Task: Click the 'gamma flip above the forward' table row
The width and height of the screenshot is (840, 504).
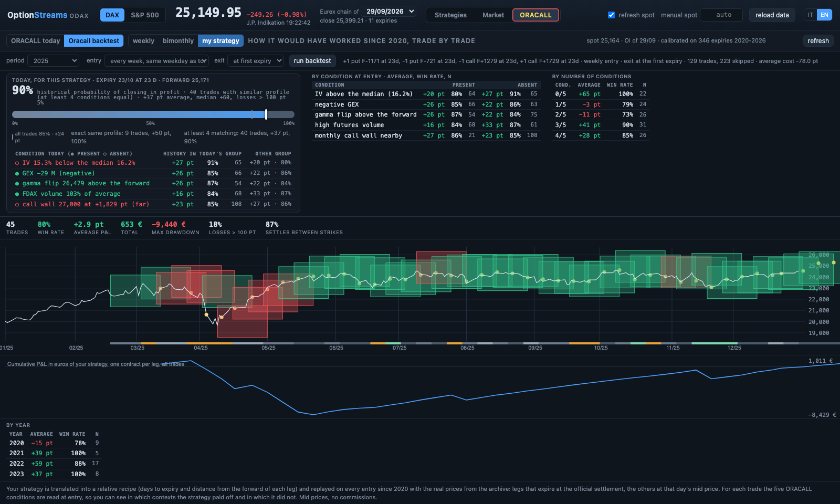Action: click(426, 114)
